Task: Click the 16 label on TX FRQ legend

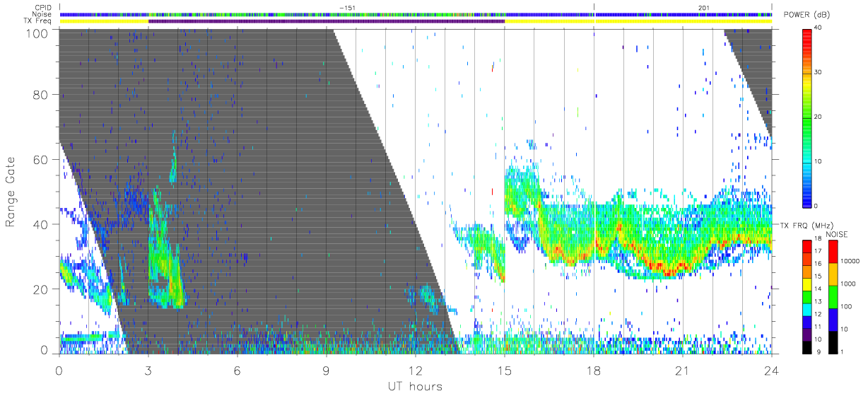Action: [817, 264]
